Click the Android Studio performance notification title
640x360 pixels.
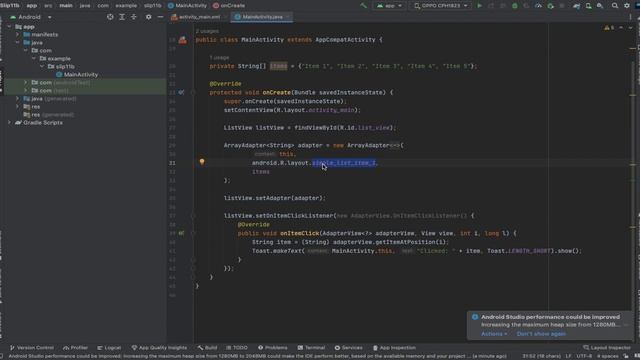click(x=550, y=317)
